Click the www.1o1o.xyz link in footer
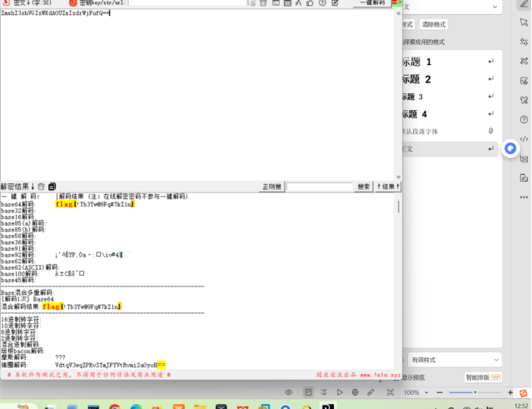The height and width of the screenshot is (409, 532). 380,375
